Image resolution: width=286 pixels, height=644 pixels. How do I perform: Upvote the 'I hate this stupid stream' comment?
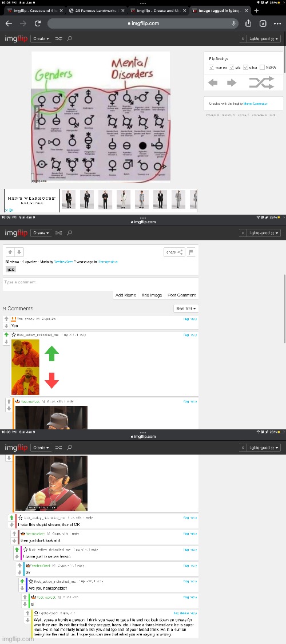tap(11, 518)
